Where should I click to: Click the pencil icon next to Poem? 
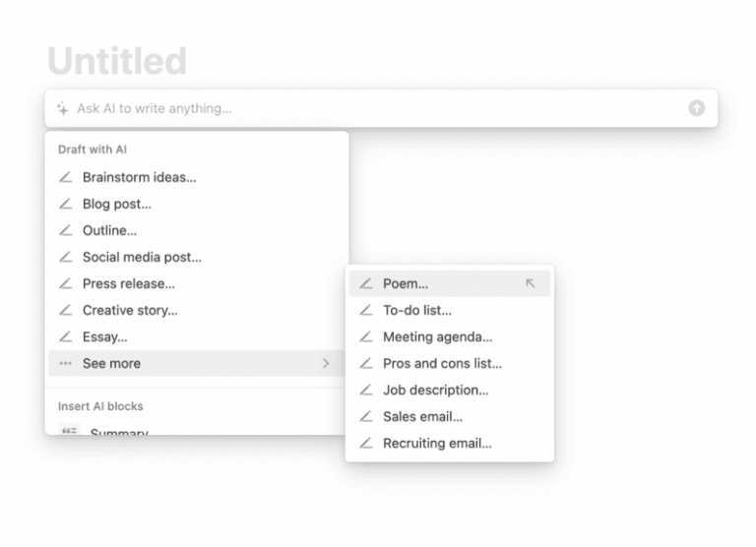click(x=366, y=283)
